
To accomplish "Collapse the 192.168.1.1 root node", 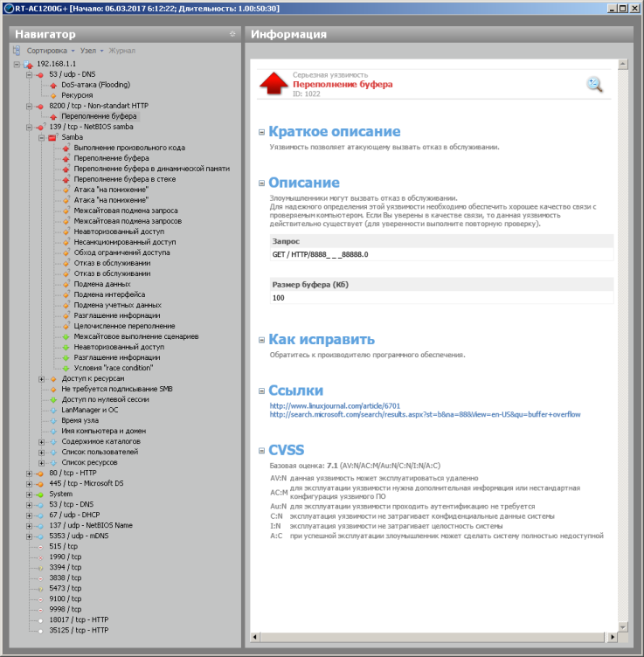I will click(x=17, y=64).
